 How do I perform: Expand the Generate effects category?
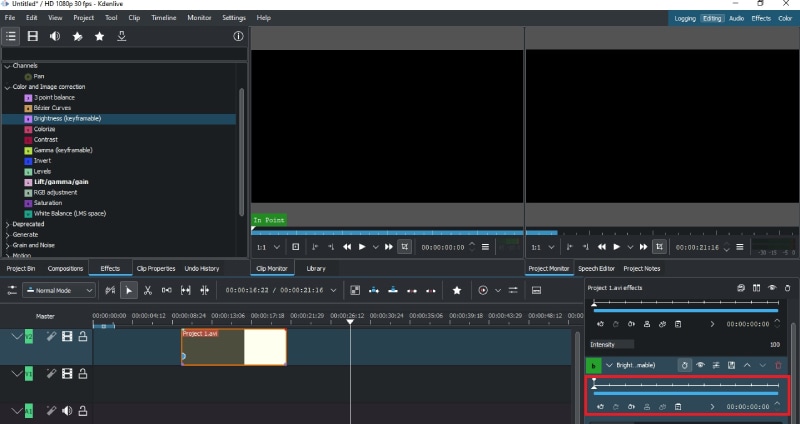(x=7, y=235)
